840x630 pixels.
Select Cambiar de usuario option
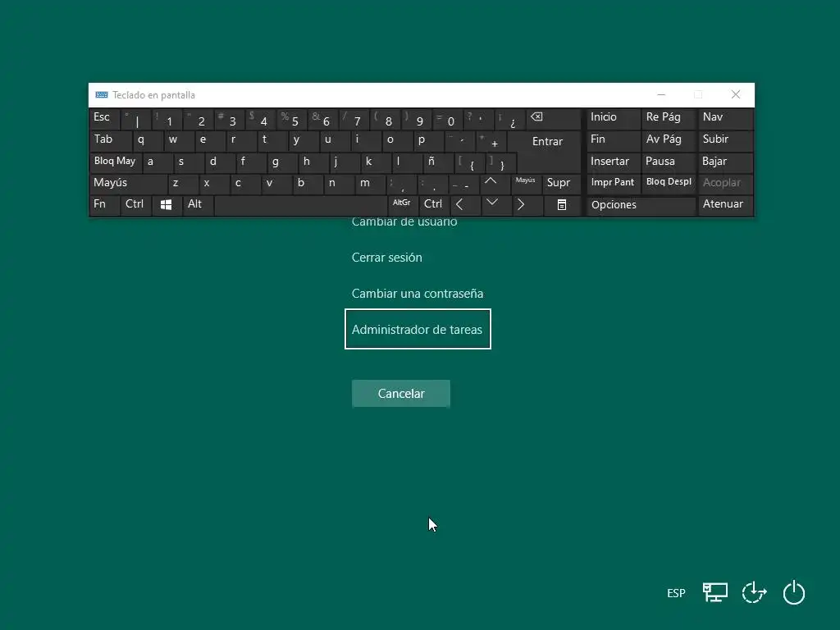click(x=404, y=221)
